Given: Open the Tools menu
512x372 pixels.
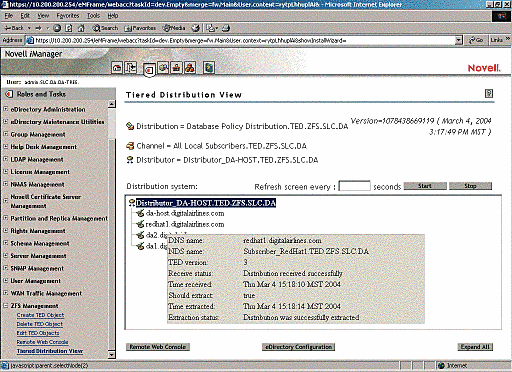Looking at the screenshot, I should [x=93, y=16].
